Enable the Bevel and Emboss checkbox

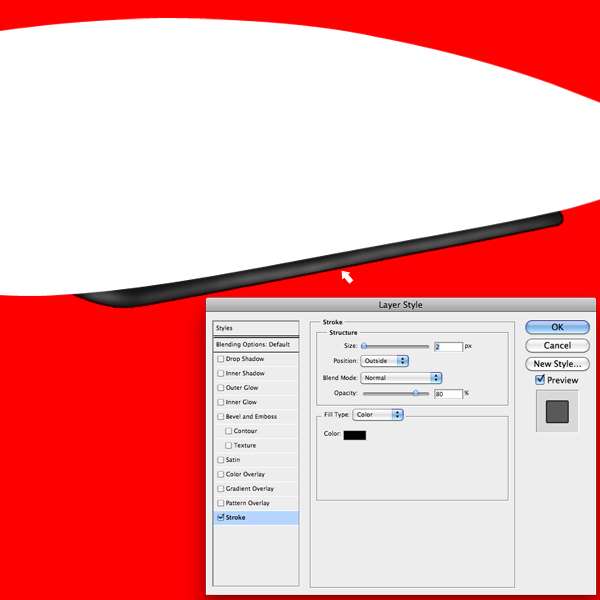pyautogui.click(x=221, y=417)
